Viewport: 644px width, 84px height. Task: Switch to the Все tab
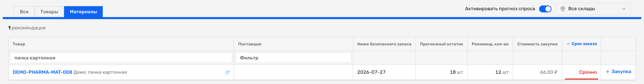click(x=24, y=12)
